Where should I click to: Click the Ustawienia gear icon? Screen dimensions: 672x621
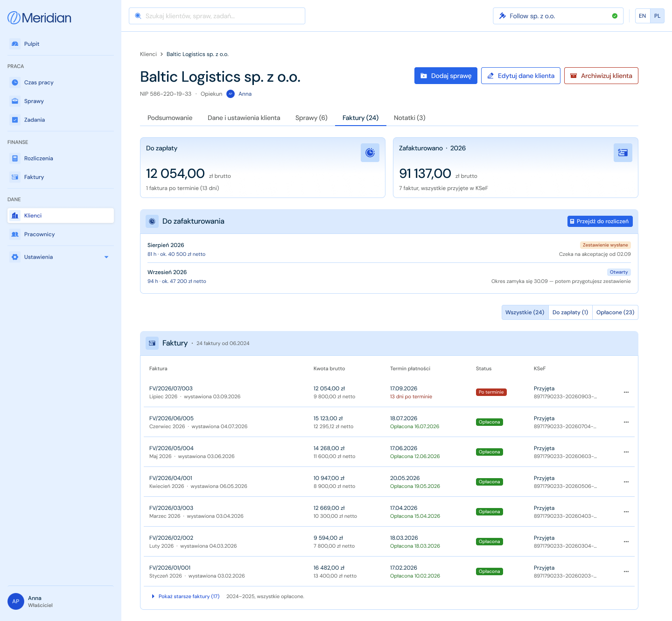coord(15,257)
